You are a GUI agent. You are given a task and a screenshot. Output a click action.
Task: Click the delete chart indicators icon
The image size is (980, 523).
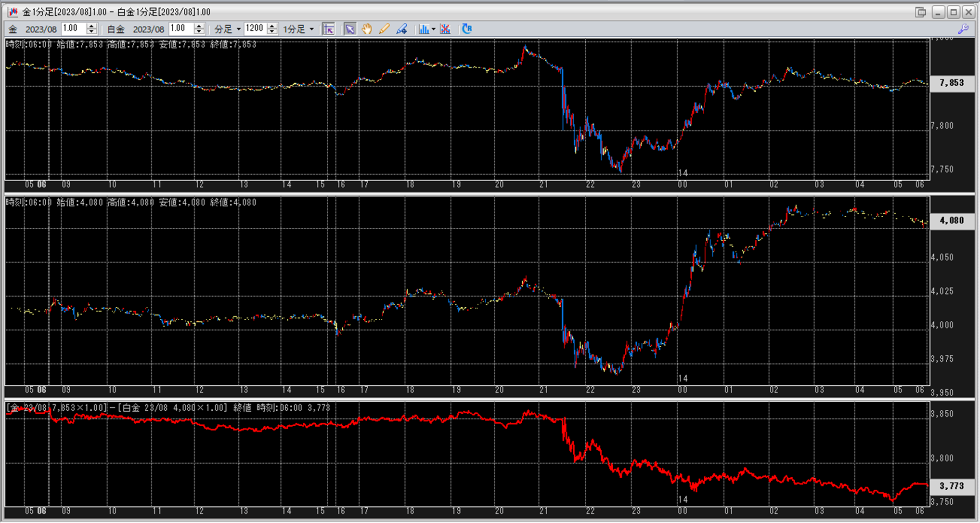pyautogui.click(x=445, y=29)
